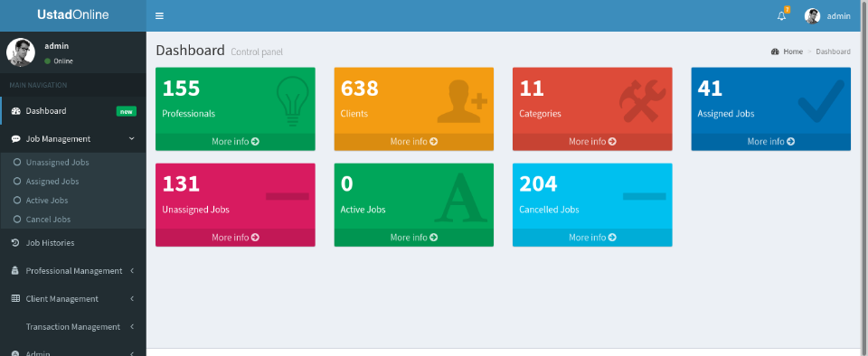
Task: Click More info on Assigned Jobs card
Action: coord(770,142)
